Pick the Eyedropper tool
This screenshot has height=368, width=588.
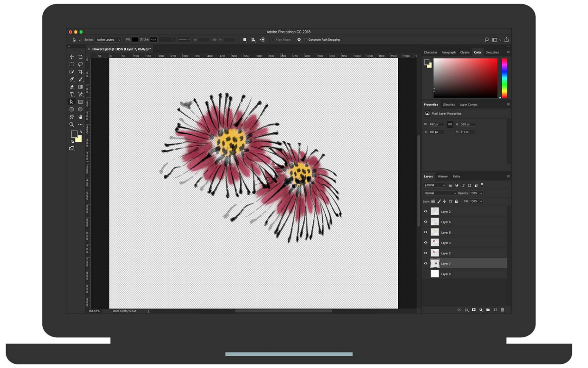pyautogui.click(x=72, y=79)
